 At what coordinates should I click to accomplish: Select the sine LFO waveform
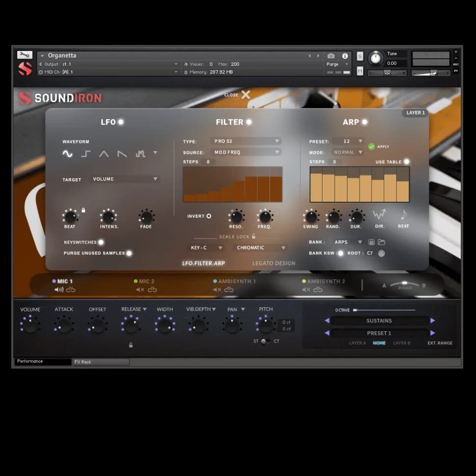(68, 154)
